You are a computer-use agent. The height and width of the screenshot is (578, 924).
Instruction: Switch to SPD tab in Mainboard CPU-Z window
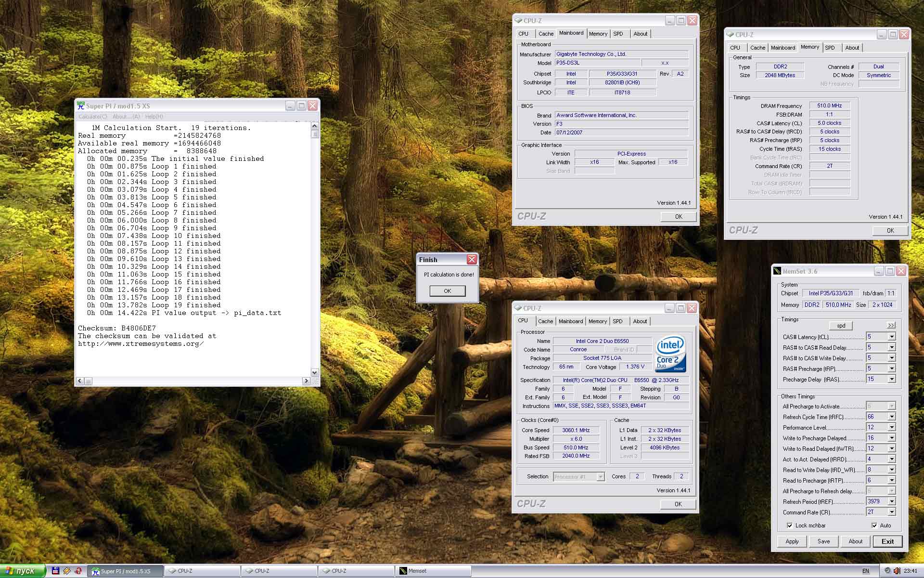(618, 34)
